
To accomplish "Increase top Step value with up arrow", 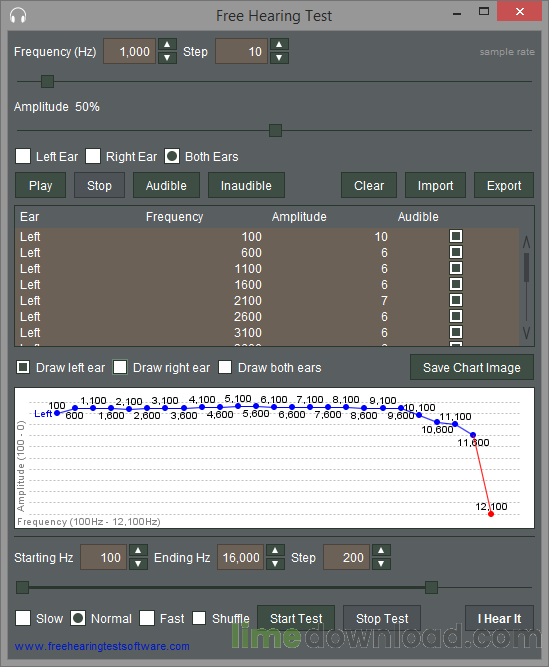I will 279,44.
